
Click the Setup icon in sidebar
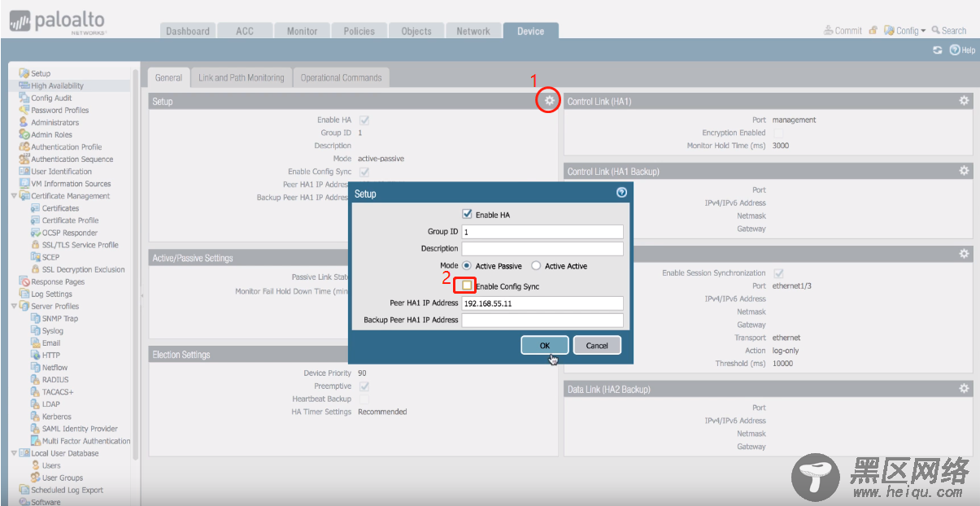click(24, 73)
